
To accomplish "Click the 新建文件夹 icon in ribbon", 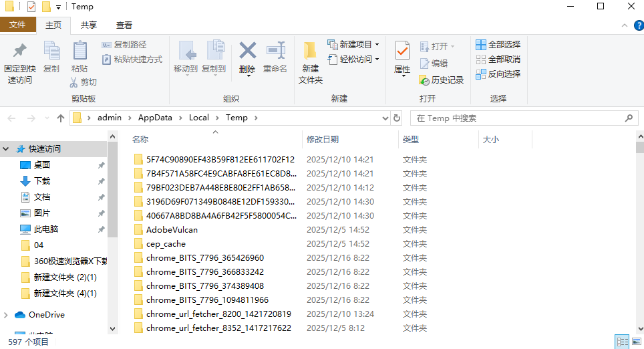I will [310, 51].
